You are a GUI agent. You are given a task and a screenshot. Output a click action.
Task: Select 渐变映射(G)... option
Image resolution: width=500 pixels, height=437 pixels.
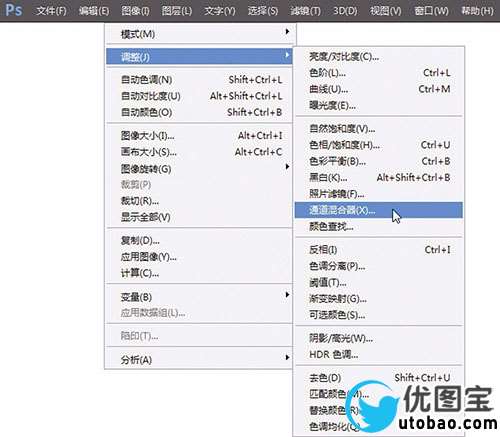[379, 298]
